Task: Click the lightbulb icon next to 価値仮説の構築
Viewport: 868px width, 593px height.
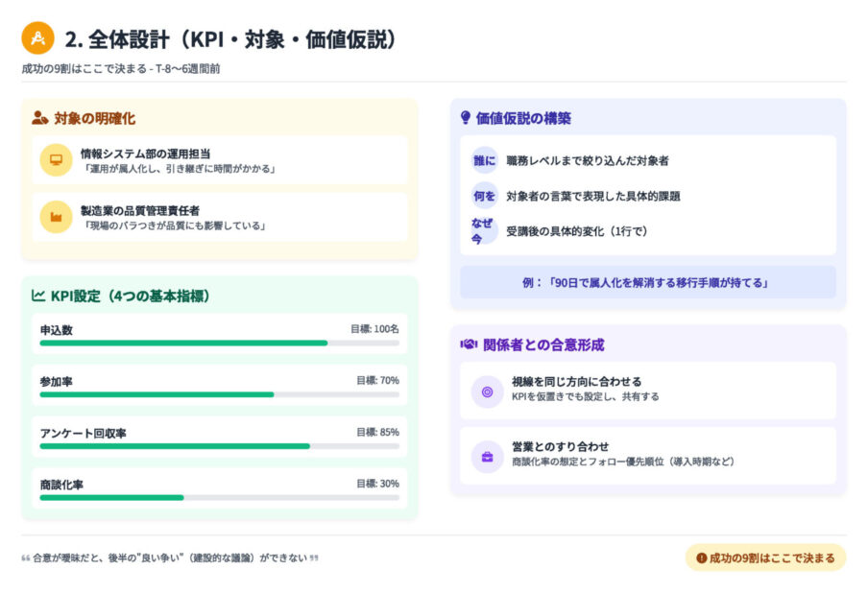Action: (466, 118)
